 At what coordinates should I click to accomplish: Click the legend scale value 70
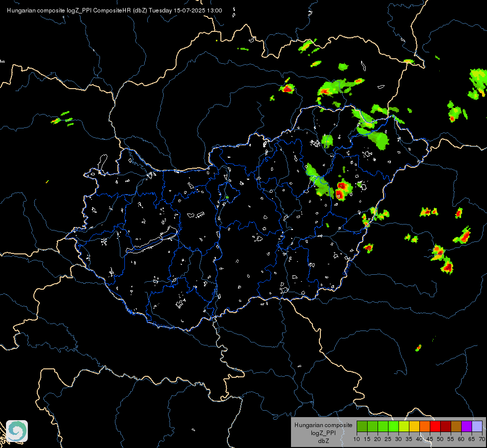[x=482, y=439]
